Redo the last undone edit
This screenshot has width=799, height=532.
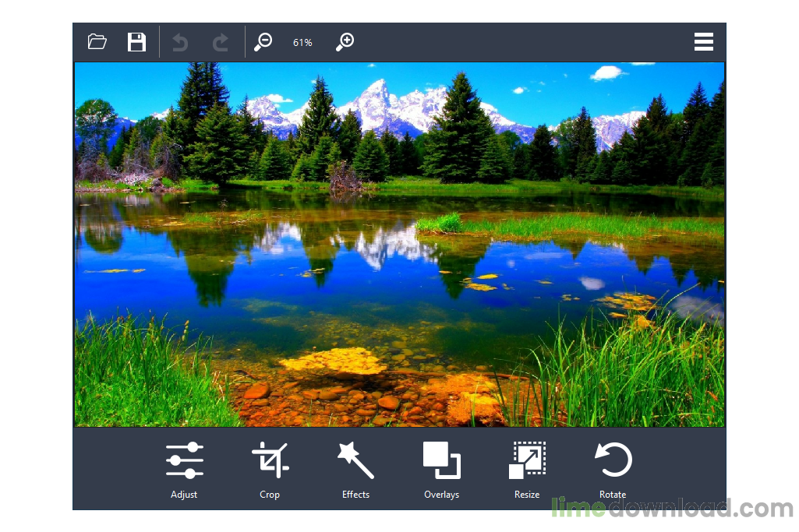point(220,42)
